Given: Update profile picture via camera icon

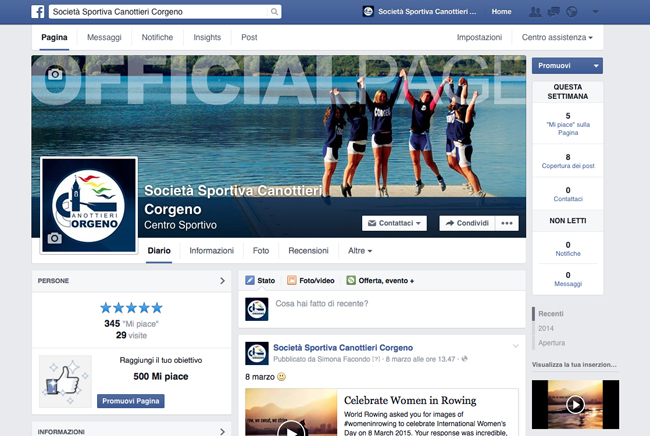Looking at the screenshot, I should coord(55,238).
